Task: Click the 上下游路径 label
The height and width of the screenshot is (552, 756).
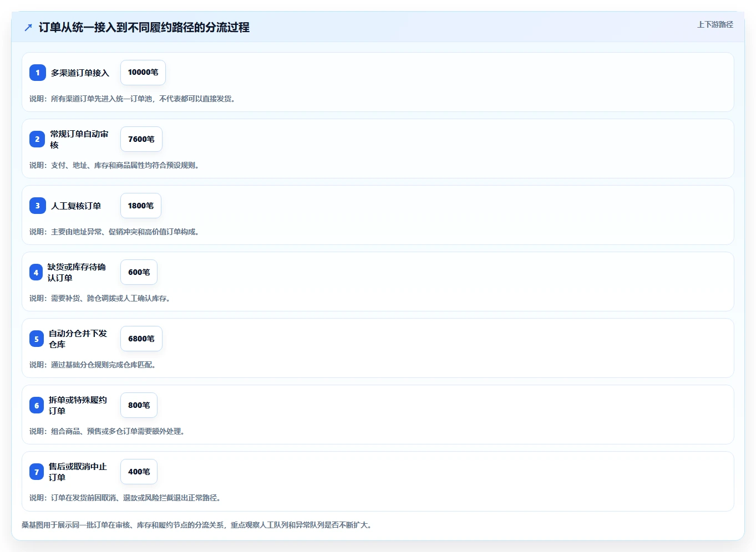Action: 715,24
